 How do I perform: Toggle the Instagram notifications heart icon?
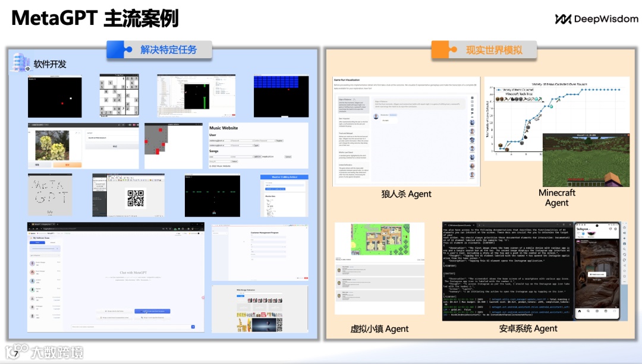tap(610, 229)
